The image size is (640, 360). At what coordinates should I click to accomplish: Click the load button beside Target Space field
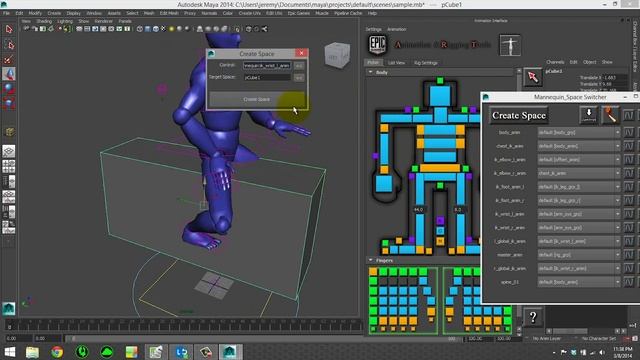(299, 78)
